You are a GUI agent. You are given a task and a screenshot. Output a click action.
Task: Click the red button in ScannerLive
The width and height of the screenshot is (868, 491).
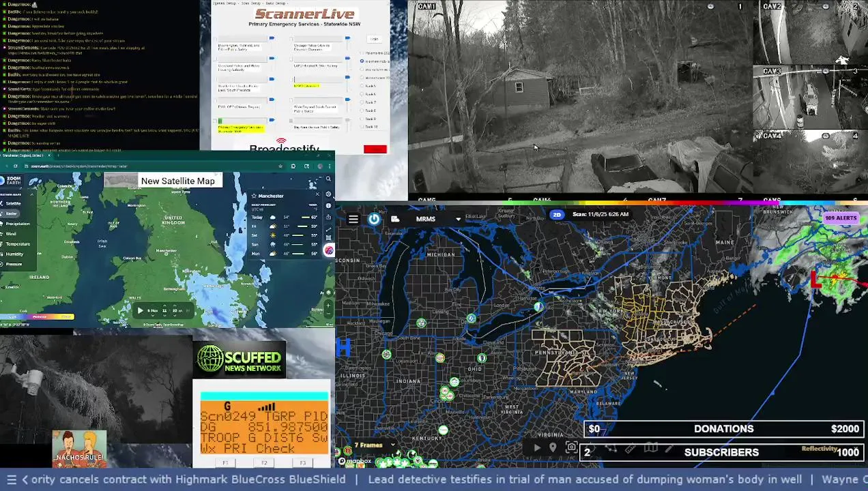click(x=375, y=149)
